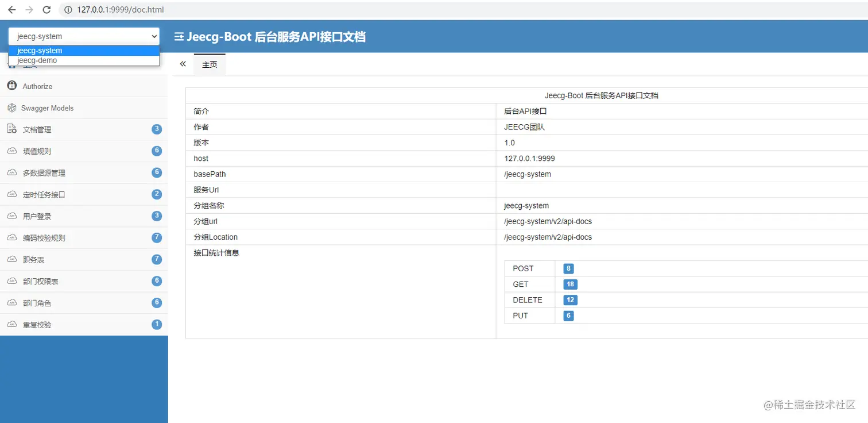Click the 分组名称 value jeecg-system
The image size is (868, 423).
[x=526, y=205]
